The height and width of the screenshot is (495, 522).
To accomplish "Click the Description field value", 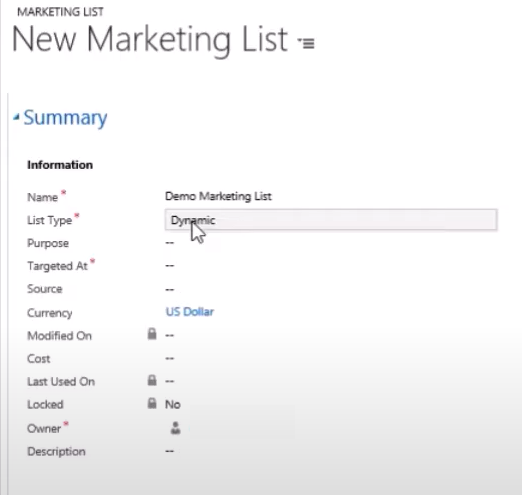I will point(170,451).
